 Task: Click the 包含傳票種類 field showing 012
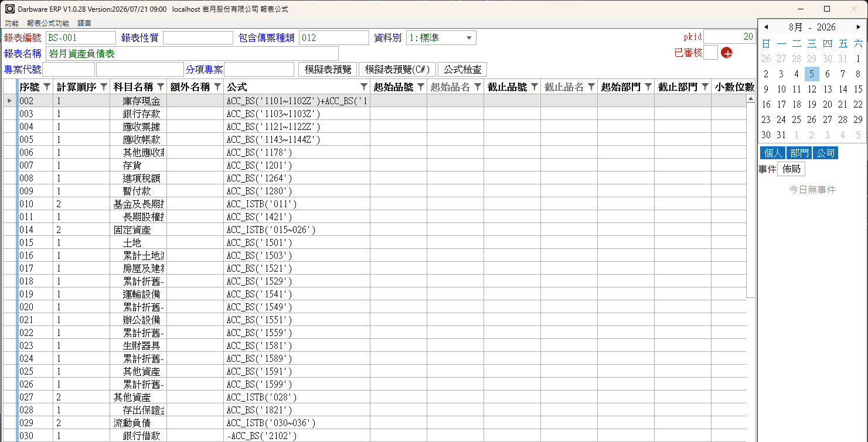[x=334, y=38]
